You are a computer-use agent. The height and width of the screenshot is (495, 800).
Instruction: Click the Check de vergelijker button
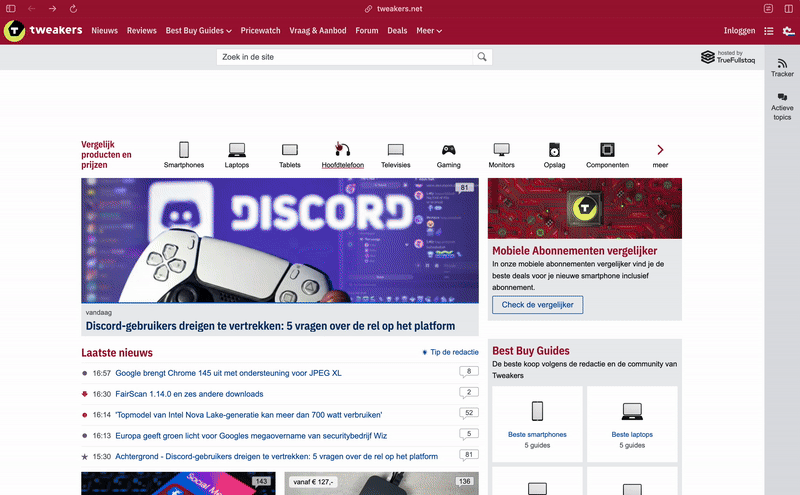pos(538,304)
